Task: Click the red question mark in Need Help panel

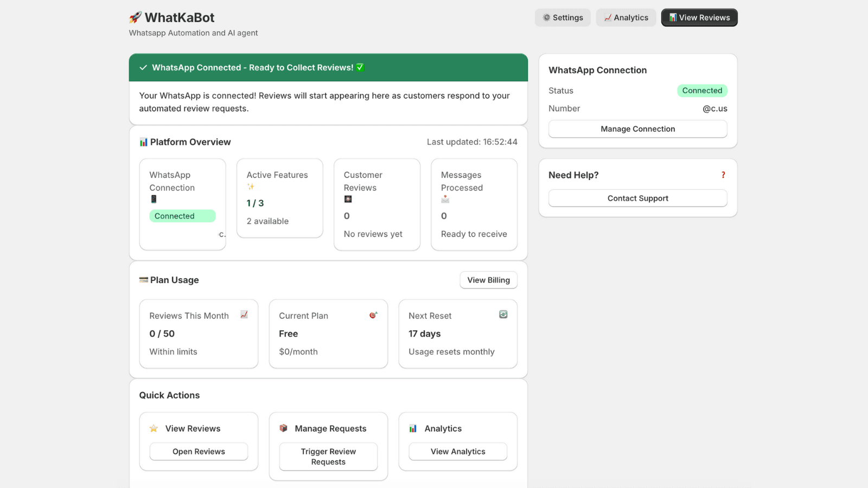Action: 723,175
